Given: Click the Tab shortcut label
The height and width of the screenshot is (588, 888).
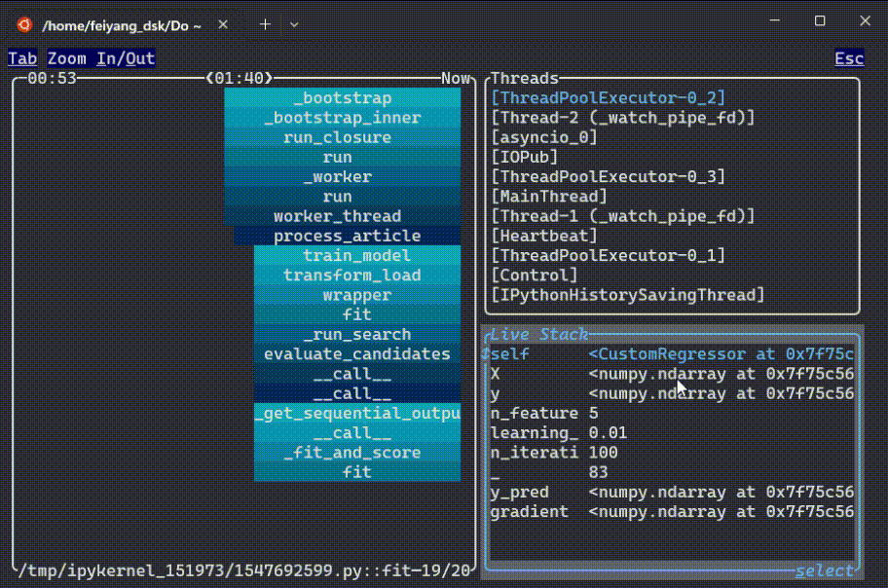Looking at the screenshot, I should click(x=22, y=58).
